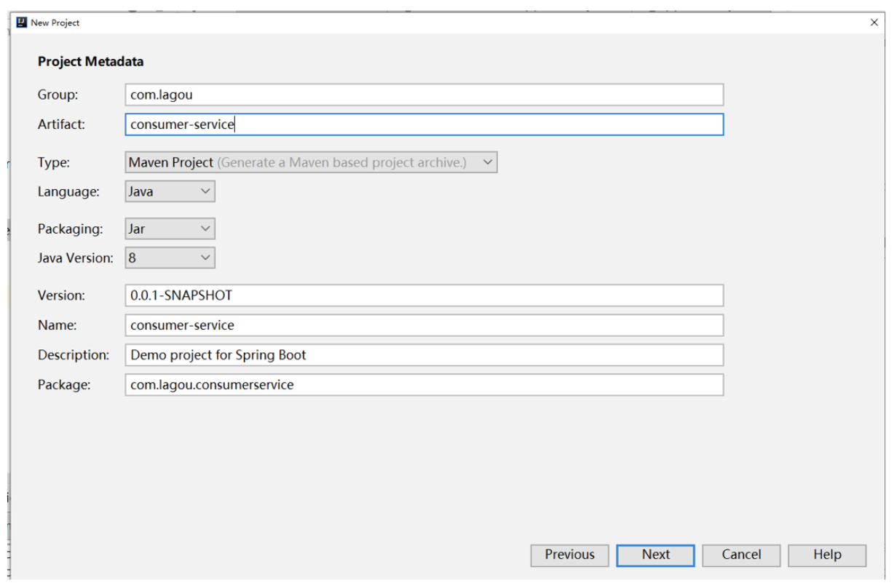Screen dimensions: 894x588
Task: Click the Packaging dropdown chevron
Action: [x=206, y=229]
